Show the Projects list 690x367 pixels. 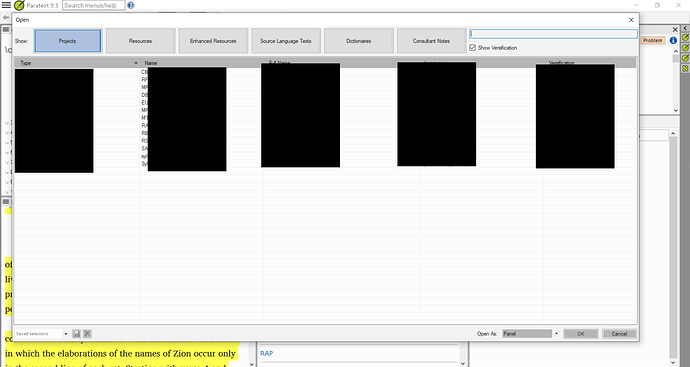68,41
